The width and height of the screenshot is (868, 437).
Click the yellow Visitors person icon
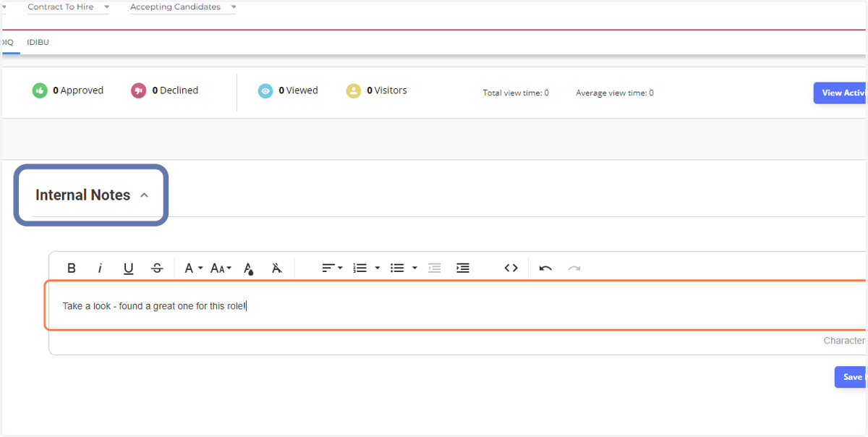pos(353,90)
